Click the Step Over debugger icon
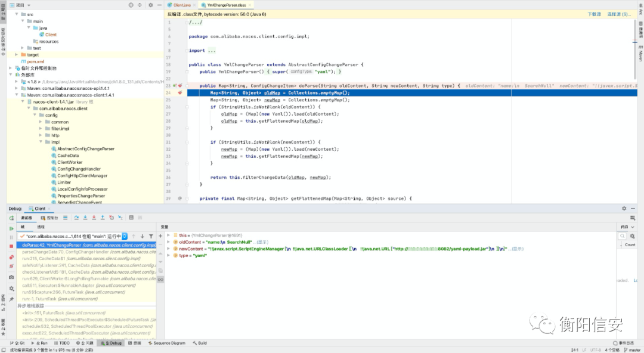Image resolution: width=644 pixels, height=353 pixels. point(76,218)
